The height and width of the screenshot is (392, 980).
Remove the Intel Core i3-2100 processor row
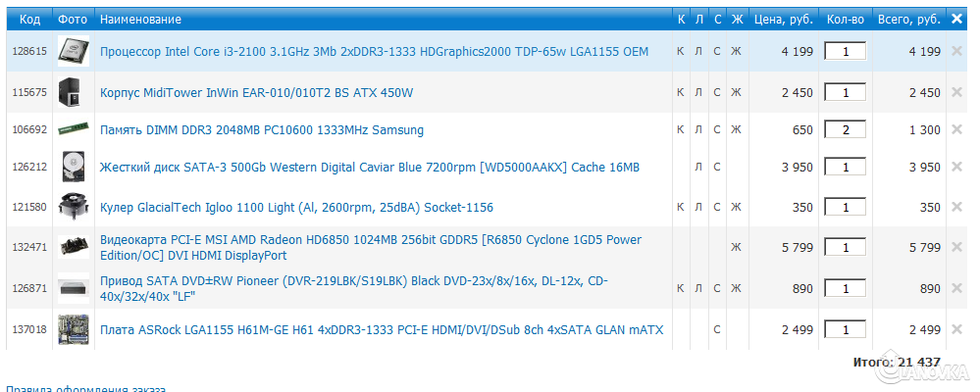956,51
